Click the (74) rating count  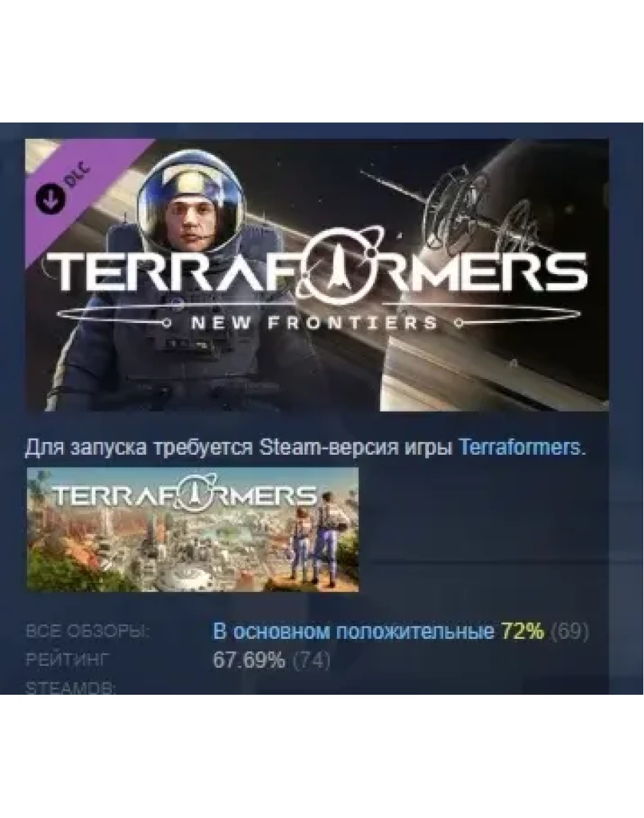[x=311, y=661]
